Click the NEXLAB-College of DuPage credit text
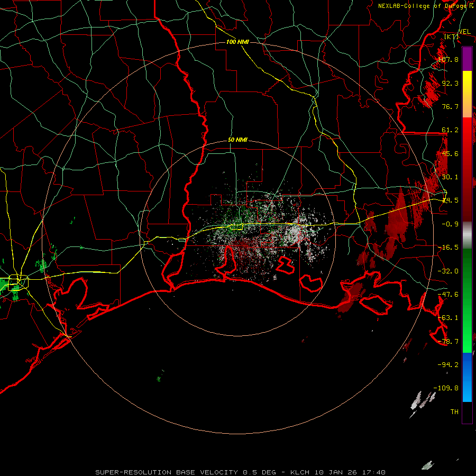The image size is (476, 476). 426,6
